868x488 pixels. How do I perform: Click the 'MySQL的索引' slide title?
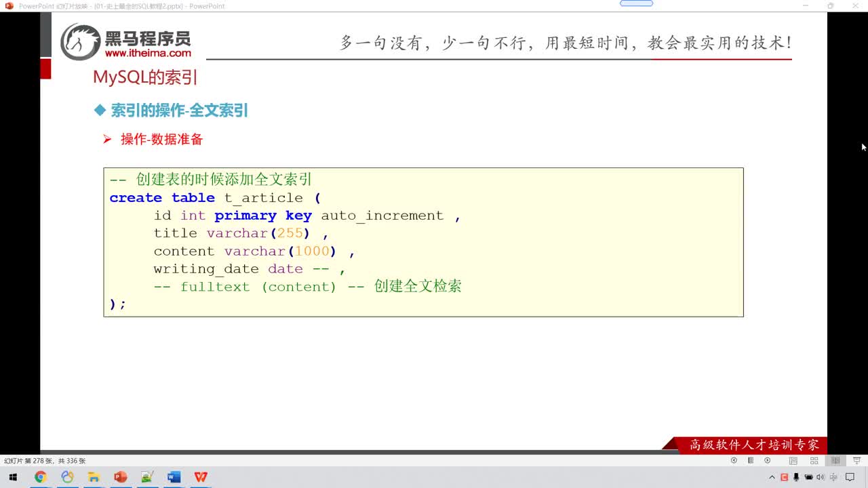[x=145, y=77]
